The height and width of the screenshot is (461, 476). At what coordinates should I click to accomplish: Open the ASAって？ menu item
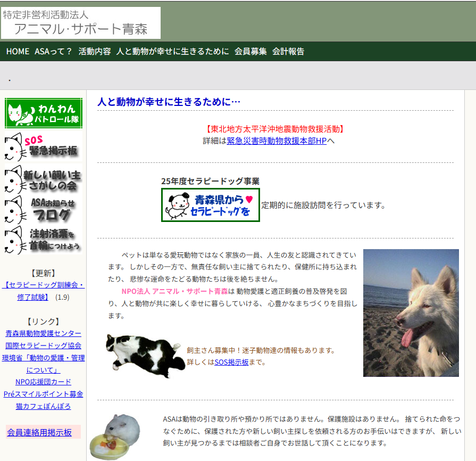(53, 52)
